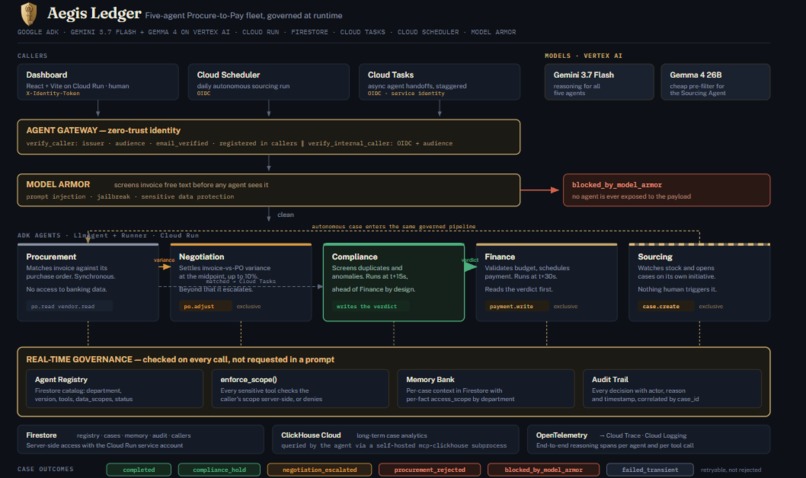
Task: Open the Gemini 3.7 Flash model card
Action: [599, 82]
